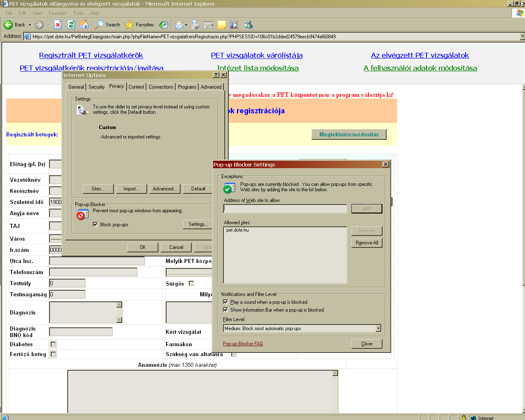Click the Mail envelope icon

point(179,25)
